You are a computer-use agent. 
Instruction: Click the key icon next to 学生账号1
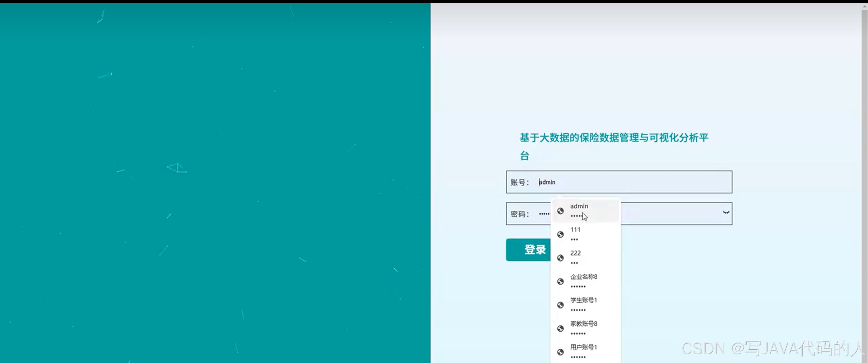pos(560,305)
